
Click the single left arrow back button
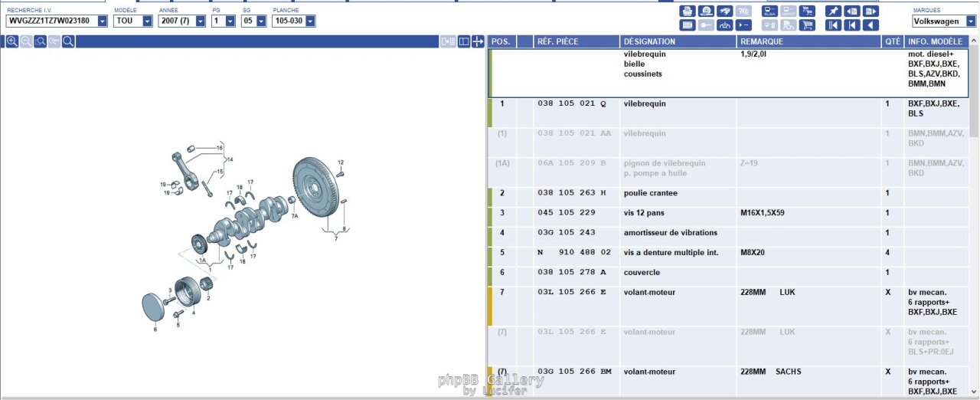(871, 25)
